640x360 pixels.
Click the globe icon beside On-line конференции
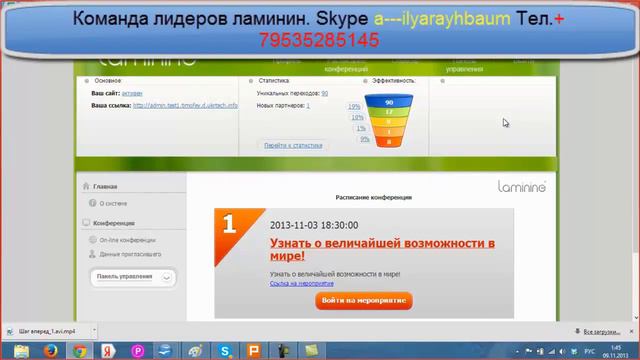(x=93, y=240)
